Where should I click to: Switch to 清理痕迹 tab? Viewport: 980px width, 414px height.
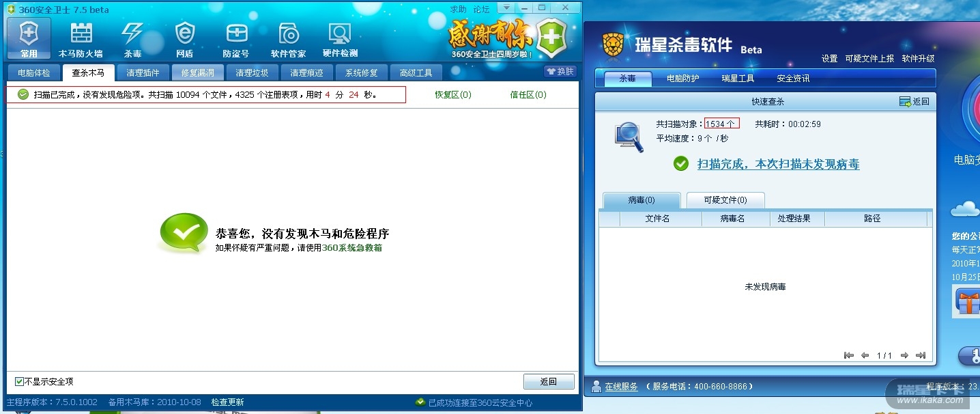pos(307,73)
